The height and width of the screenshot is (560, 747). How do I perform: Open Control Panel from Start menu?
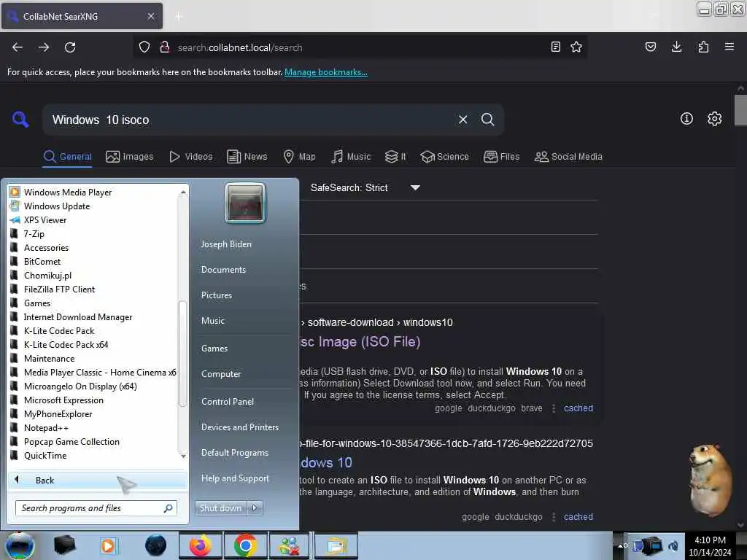pos(228,402)
